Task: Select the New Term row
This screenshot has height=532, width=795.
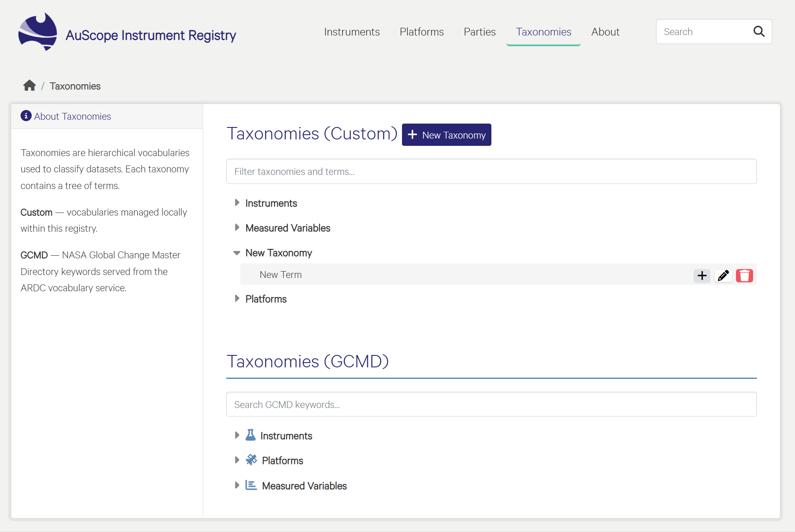Action: (x=498, y=275)
